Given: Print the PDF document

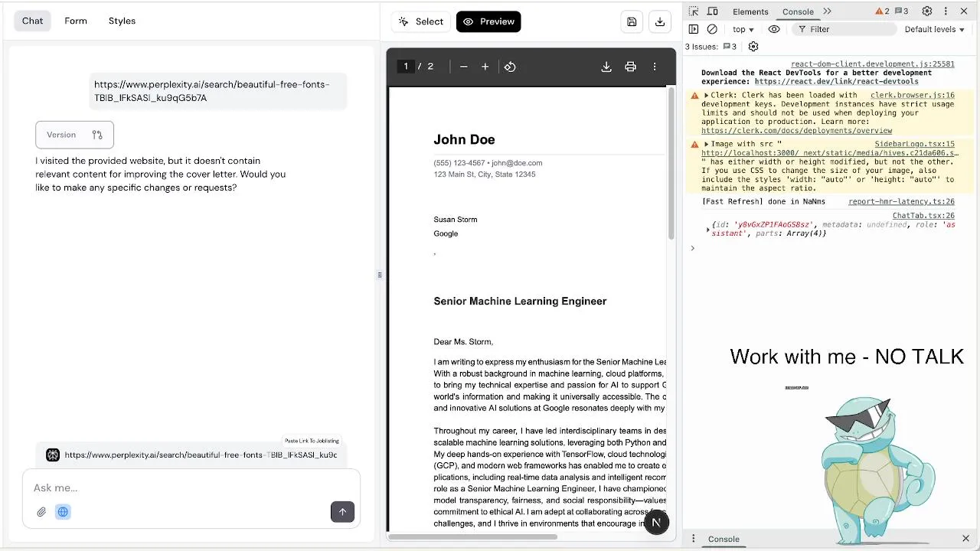Looking at the screenshot, I should point(630,67).
